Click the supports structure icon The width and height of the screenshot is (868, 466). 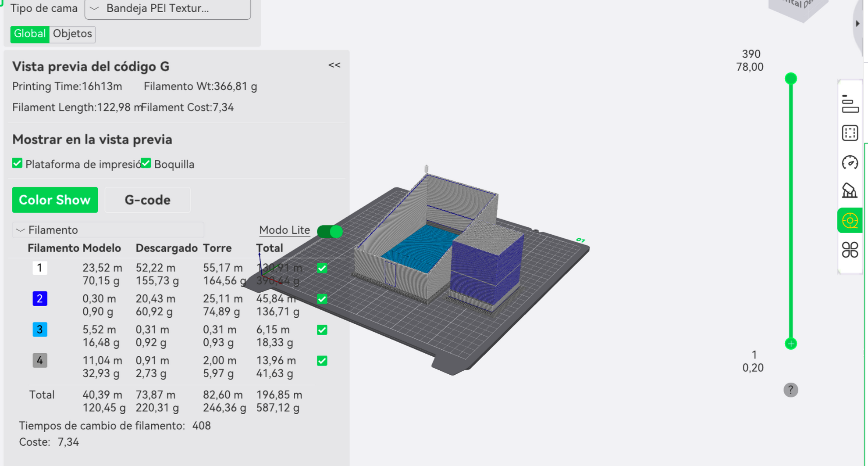[850, 191]
